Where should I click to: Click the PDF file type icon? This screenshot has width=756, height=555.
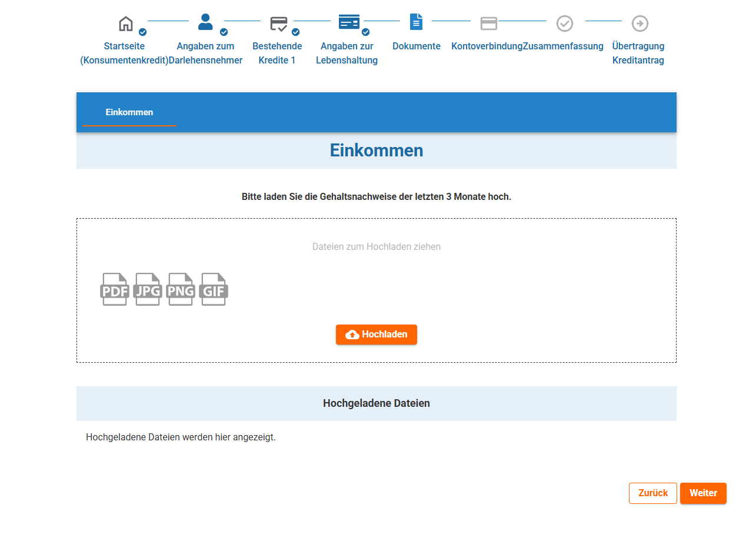click(x=115, y=289)
